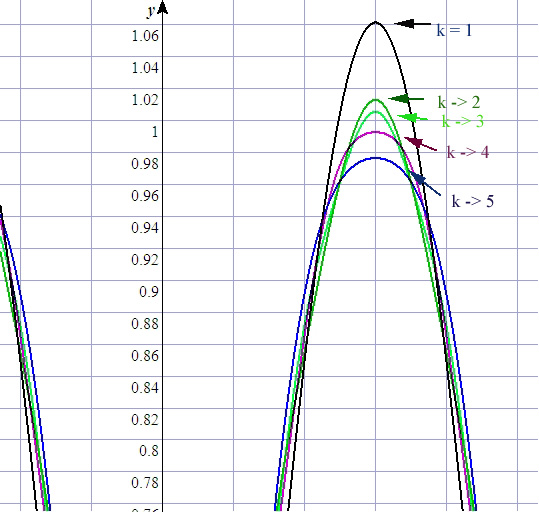The width and height of the screenshot is (539, 512).
Task: Click the black arrow pointing to k = 1 peak
Action: tap(412, 24)
